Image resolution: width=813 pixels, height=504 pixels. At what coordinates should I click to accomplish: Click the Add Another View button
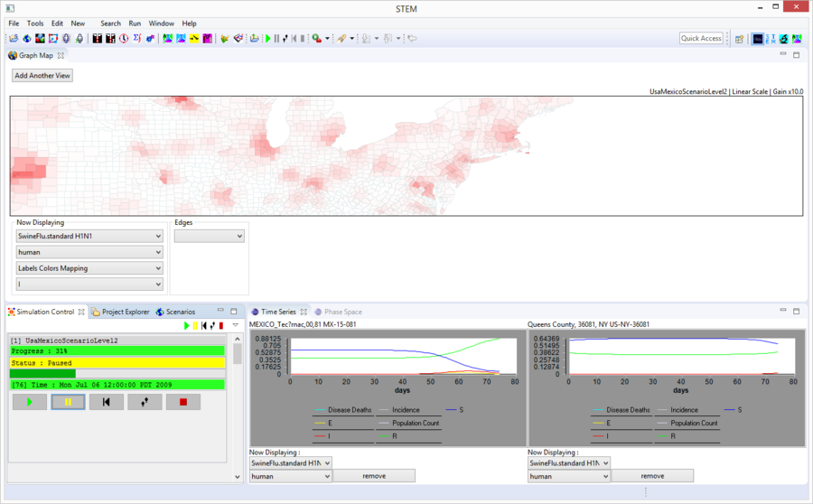[42, 76]
